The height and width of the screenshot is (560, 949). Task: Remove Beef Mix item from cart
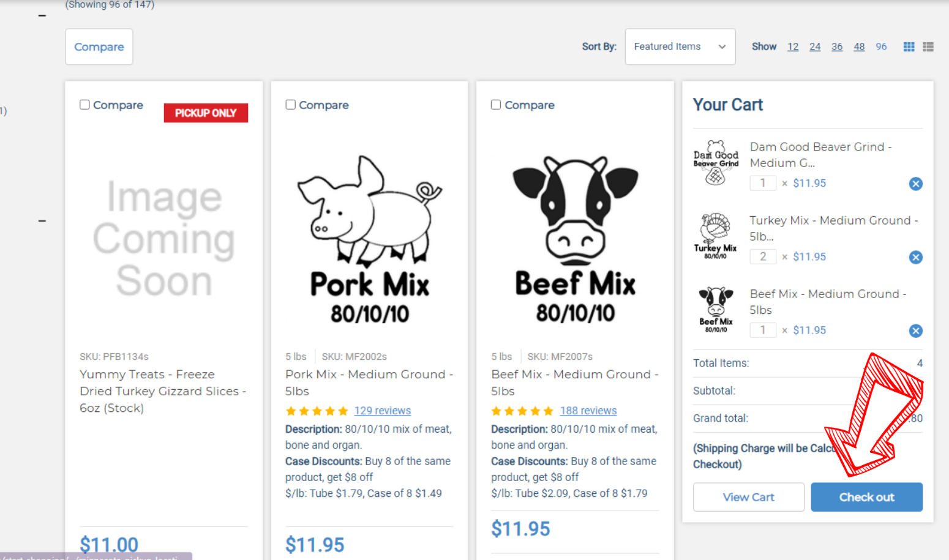[915, 330]
